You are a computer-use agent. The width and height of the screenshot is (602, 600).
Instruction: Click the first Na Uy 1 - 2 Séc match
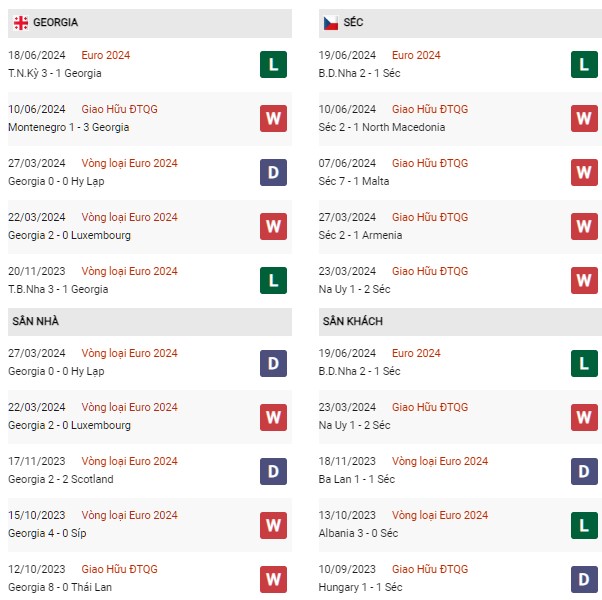[356, 289]
